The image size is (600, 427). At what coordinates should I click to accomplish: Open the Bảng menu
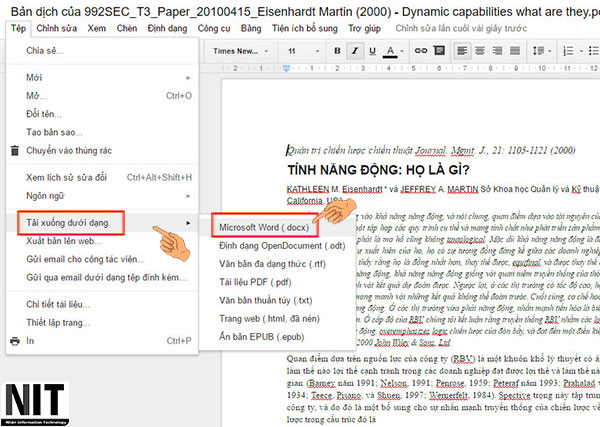[251, 28]
